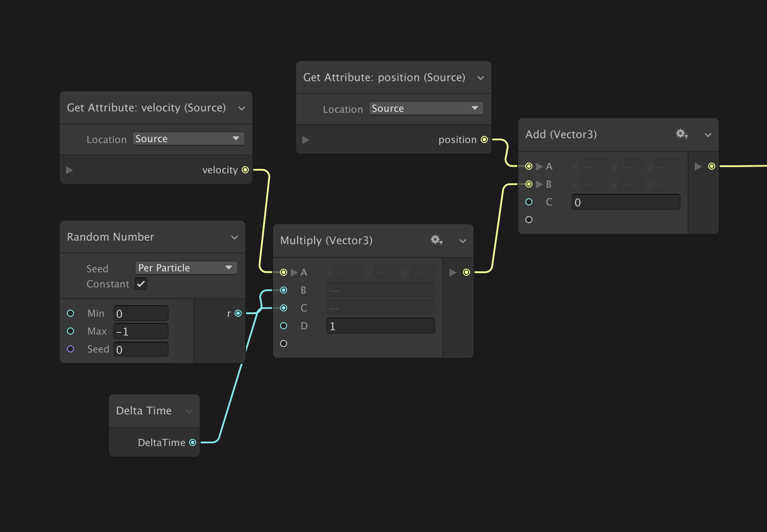Open Location dropdown in velocity attribute node

tap(188, 139)
